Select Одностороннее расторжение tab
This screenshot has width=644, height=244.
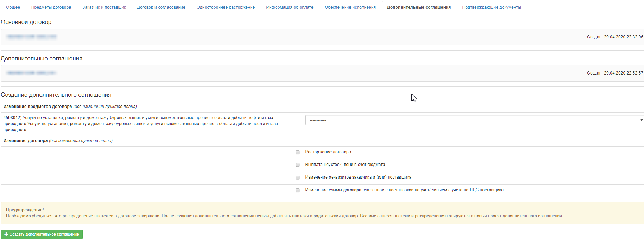[x=226, y=7]
